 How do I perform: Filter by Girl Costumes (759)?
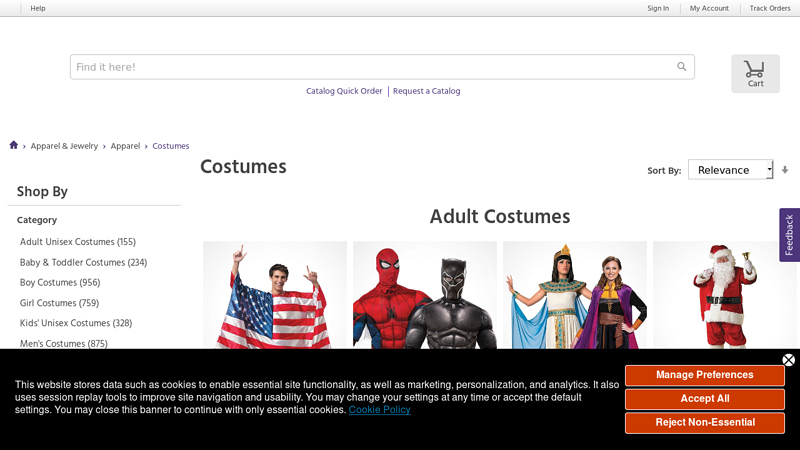click(59, 303)
